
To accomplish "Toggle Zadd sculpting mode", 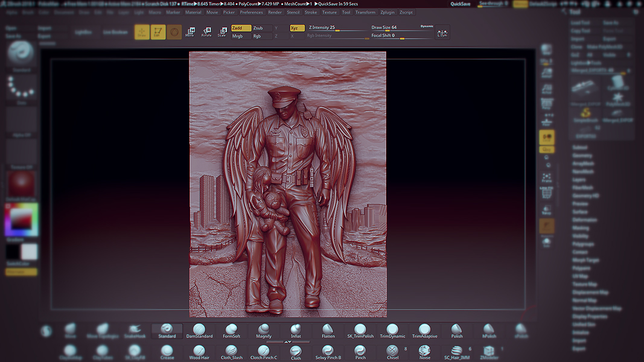I will click(x=241, y=28).
